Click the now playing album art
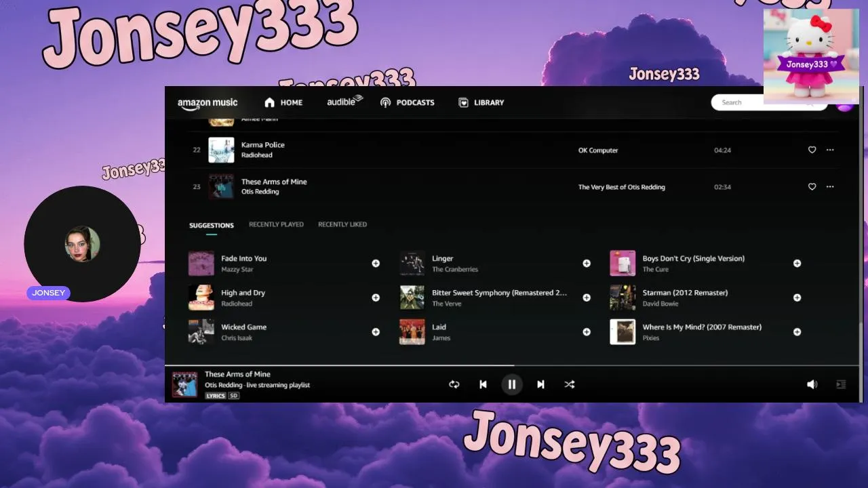868x488 pixels. [184, 384]
